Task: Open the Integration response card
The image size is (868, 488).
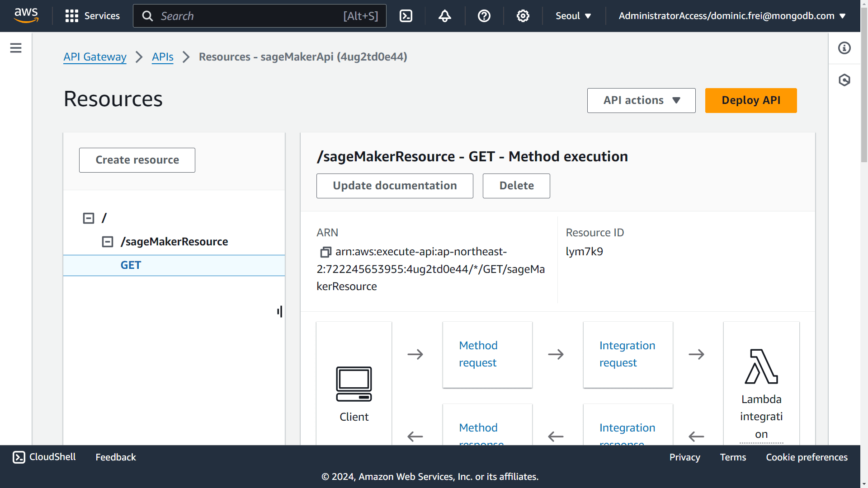Action: pos(628,425)
